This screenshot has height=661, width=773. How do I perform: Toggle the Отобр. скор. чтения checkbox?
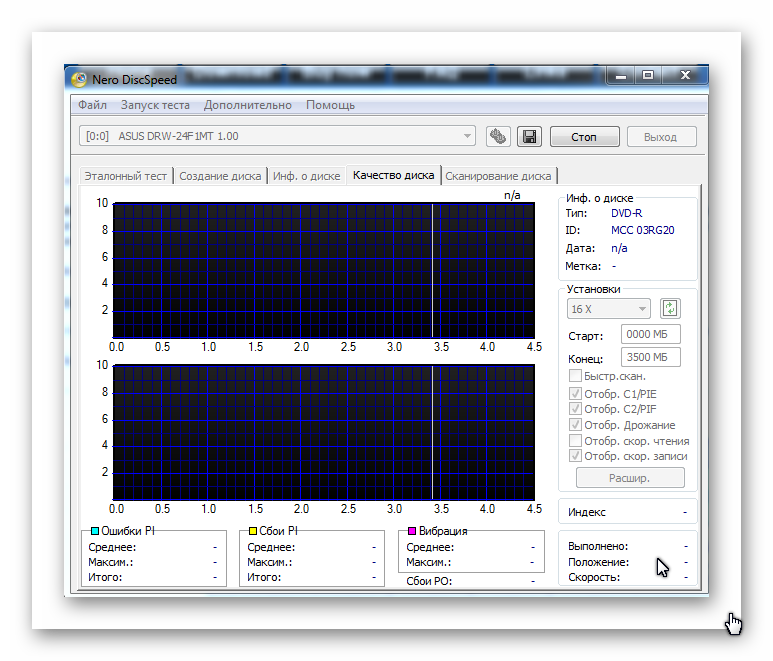575,441
